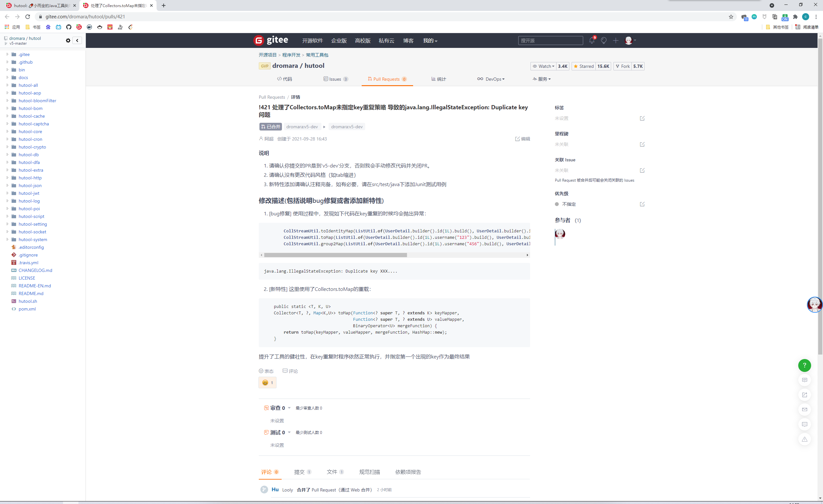Click the plus icon in Gitee header
823x504 pixels.
pos(616,40)
